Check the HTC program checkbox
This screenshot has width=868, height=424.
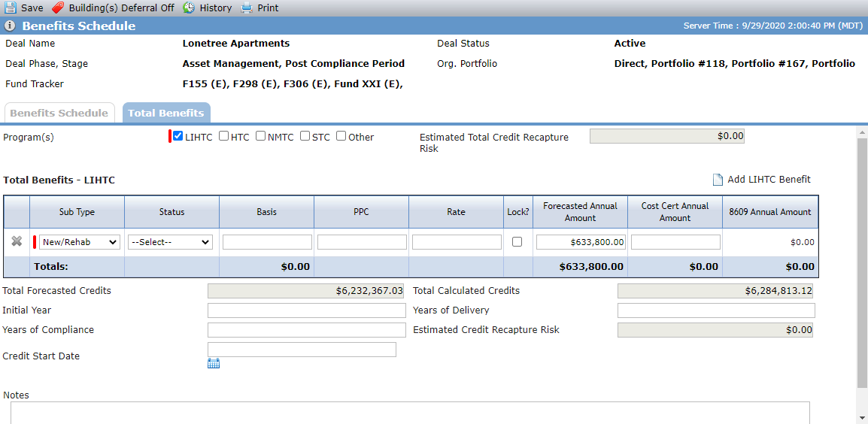(x=223, y=136)
